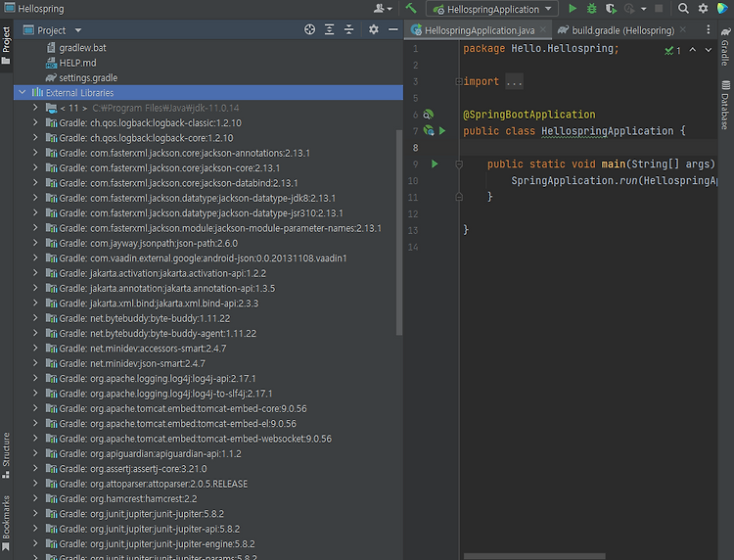The height and width of the screenshot is (560, 734).
Task: Click Expand All in Project panel
Action: [x=330, y=30]
